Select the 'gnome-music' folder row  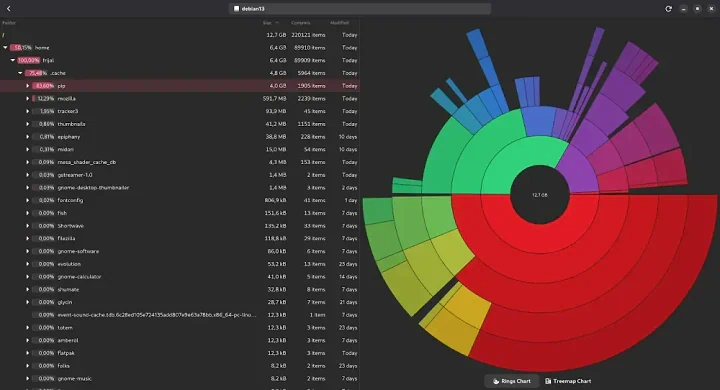tap(180, 379)
